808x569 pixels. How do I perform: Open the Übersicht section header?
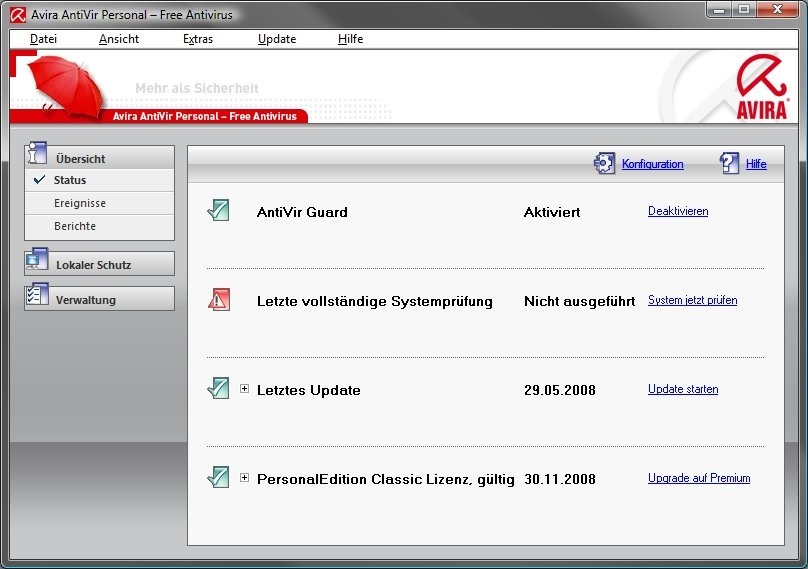point(99,158)
